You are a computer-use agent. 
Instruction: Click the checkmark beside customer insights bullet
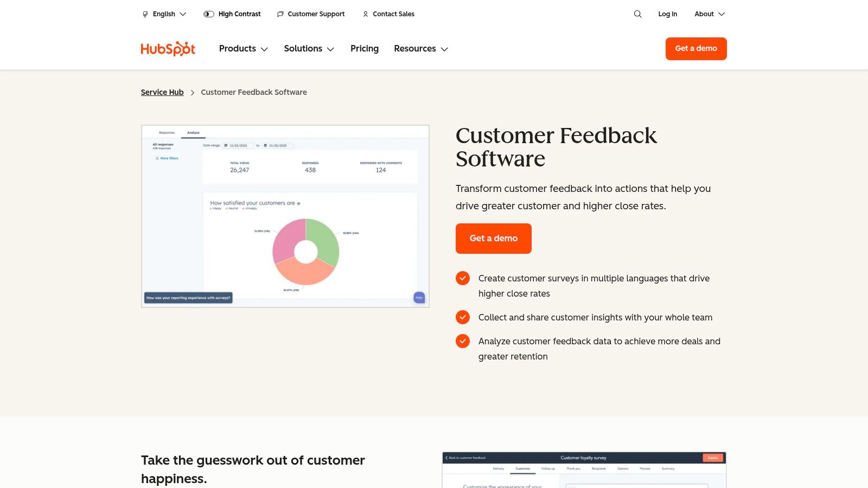point(462,317)
